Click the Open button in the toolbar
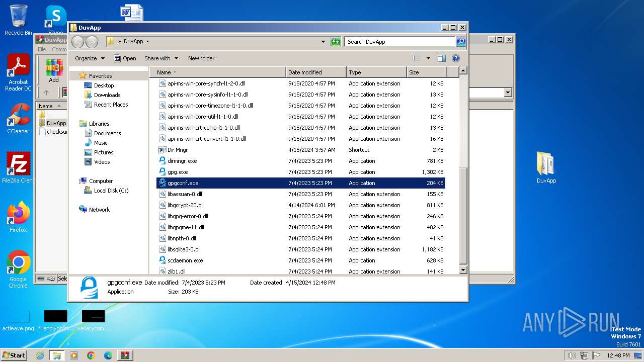 [125, 58]
